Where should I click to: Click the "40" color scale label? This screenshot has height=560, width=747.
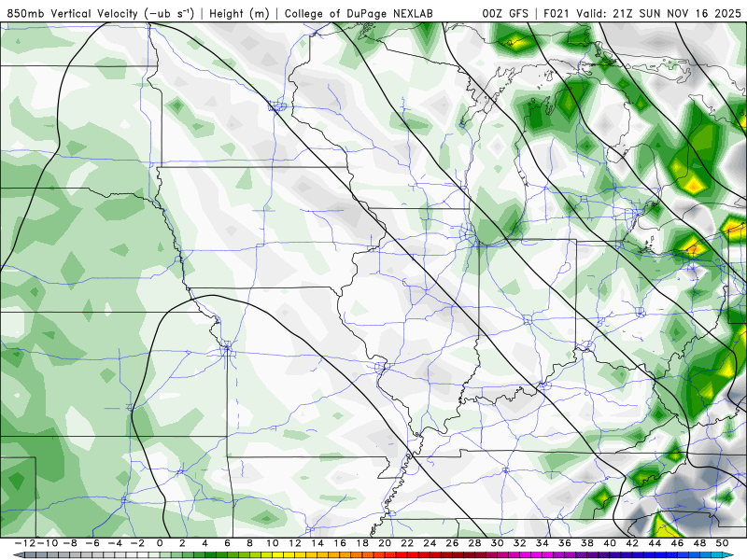coord(610,543)
